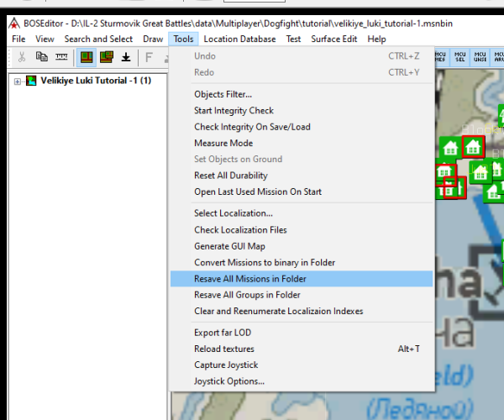
Task: Click greyed-out Set Objects on Ground
Action: point(302,159)
